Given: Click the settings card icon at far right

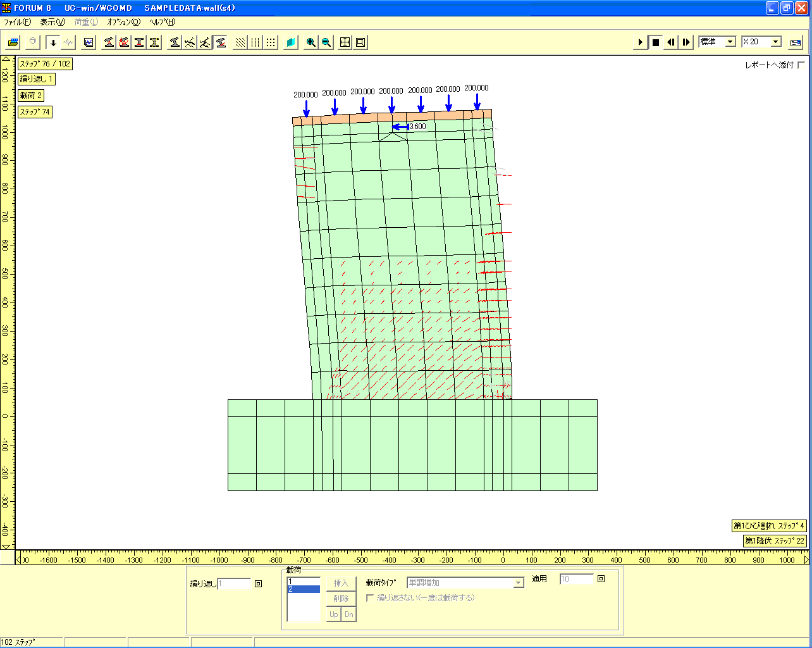Looking at the screenshot, I should [796, 42].
